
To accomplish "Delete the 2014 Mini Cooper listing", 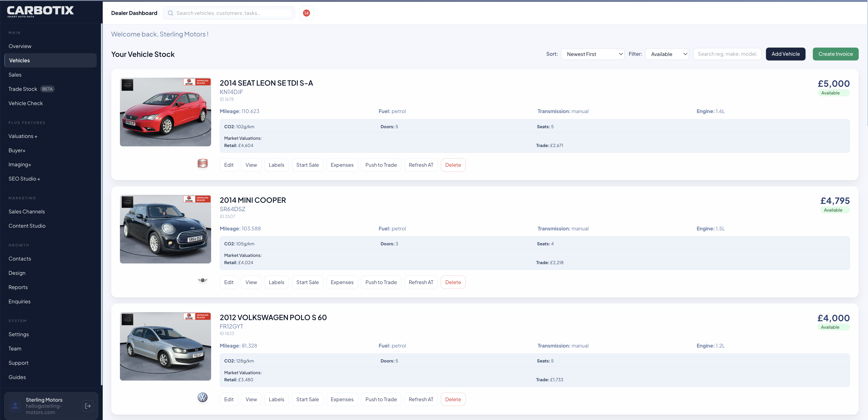I will point(453,282).
